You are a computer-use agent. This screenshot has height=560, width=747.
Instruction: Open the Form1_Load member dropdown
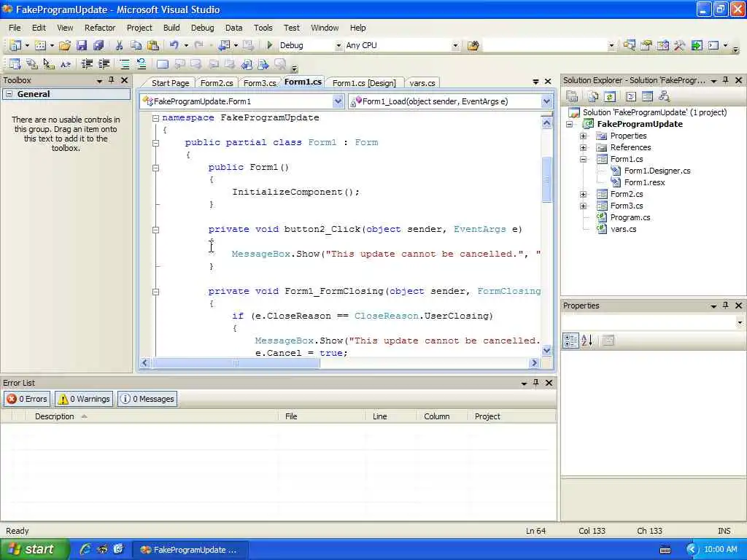point(546,101)
